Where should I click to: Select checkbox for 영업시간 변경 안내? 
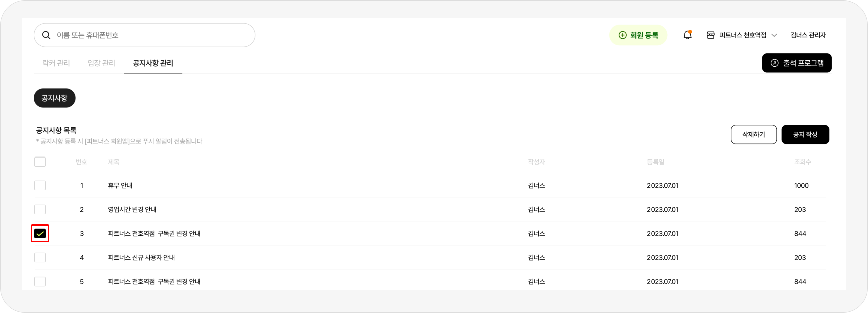(40, 209)
